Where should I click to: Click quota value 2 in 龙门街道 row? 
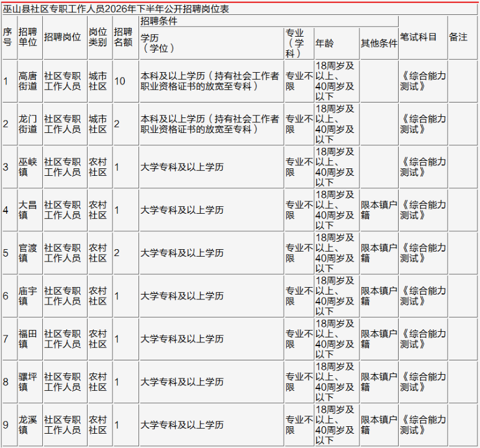pyautogui.click(x=117, y=124)
